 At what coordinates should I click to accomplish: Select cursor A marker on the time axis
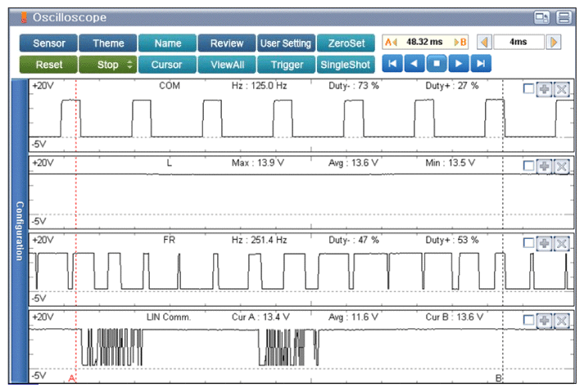tap(72, 379)
